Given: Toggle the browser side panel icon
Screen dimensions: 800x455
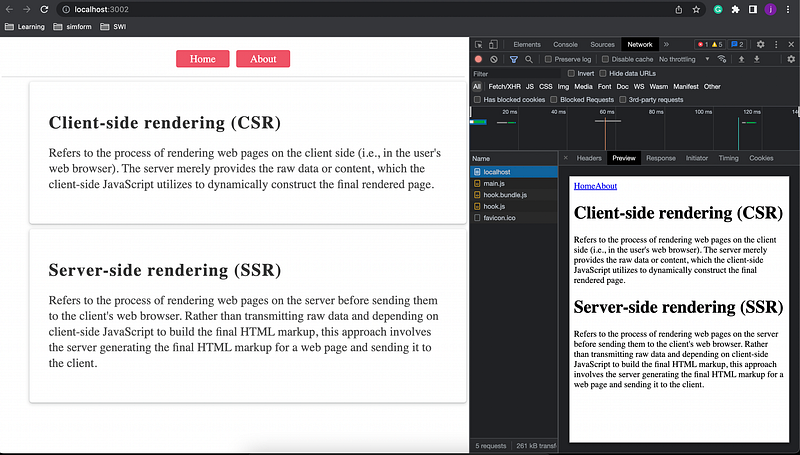Looking at the screenshot, I should pyautogui.click(x=753, y=9).
